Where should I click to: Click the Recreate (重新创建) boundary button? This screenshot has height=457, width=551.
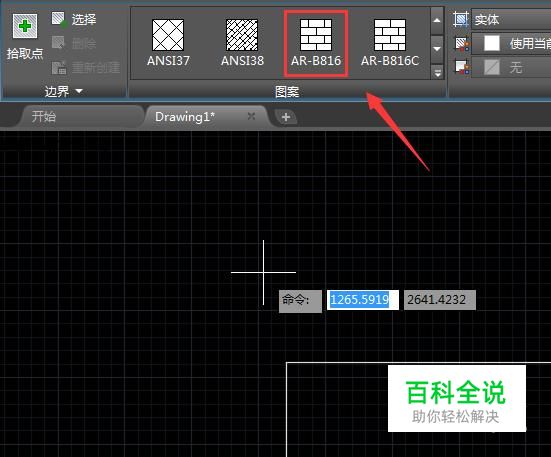click(85, 67)
